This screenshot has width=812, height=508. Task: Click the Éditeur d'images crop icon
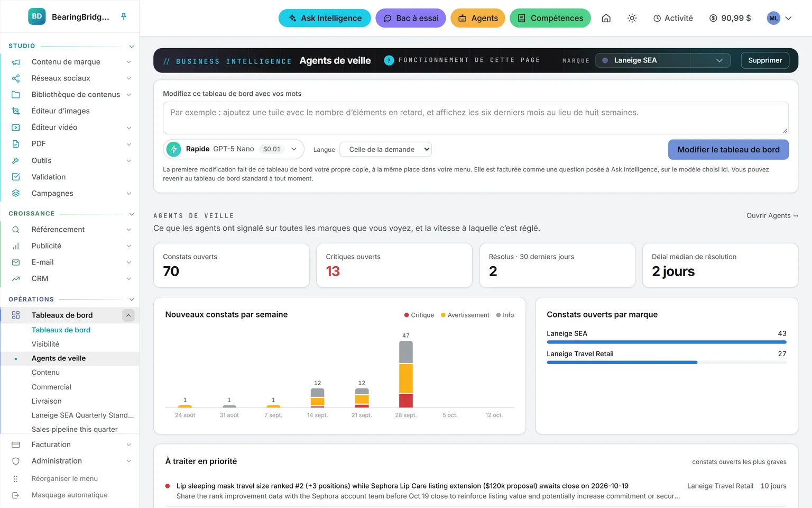click(x=16, y=111)
